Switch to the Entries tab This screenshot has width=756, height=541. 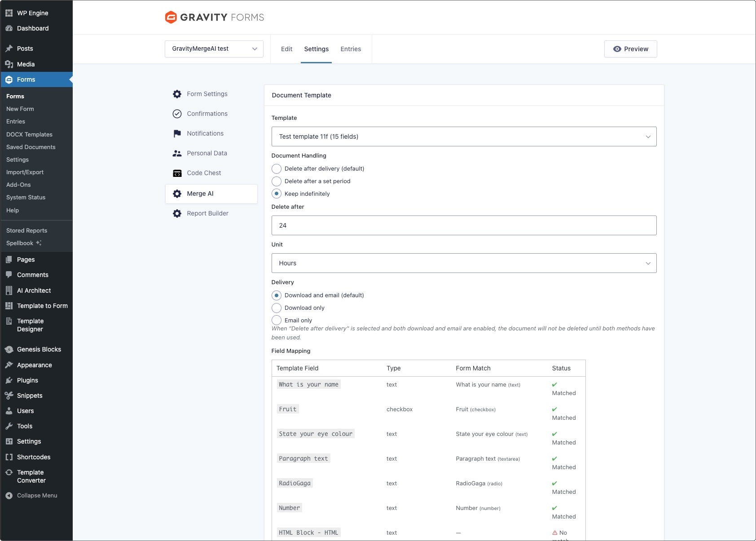point(350,49)
